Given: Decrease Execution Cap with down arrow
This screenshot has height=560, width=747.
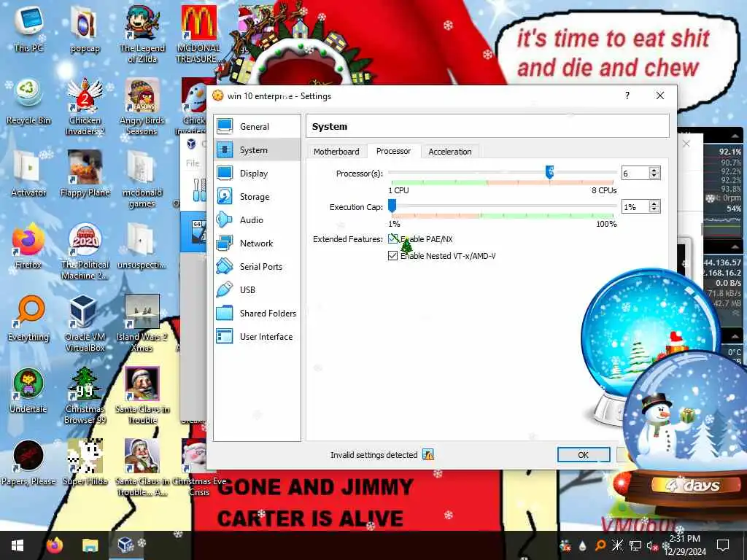Looking at the screenshot, I should click(654, 209).
